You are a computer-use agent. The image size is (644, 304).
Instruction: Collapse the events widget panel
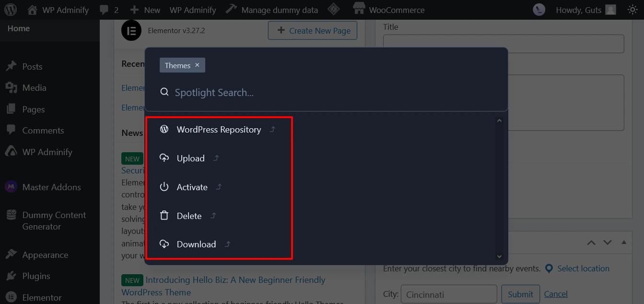tap(623, 243)
